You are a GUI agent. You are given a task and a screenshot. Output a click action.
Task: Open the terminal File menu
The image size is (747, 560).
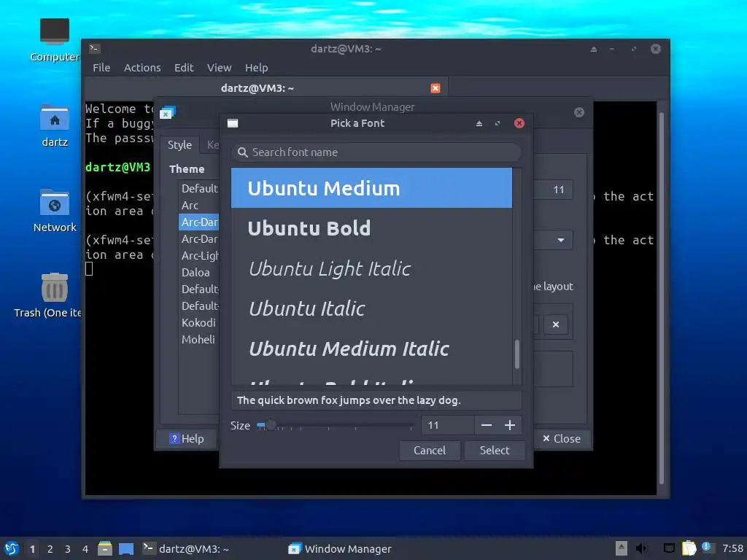101,68
